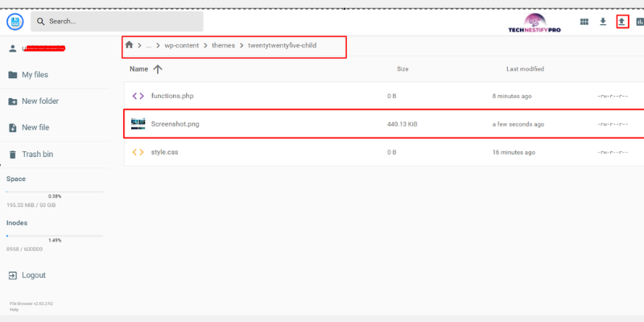Click permissions text of functions.php row
Image resolution: width=644 pixels, height=322 pixels.
613,96
